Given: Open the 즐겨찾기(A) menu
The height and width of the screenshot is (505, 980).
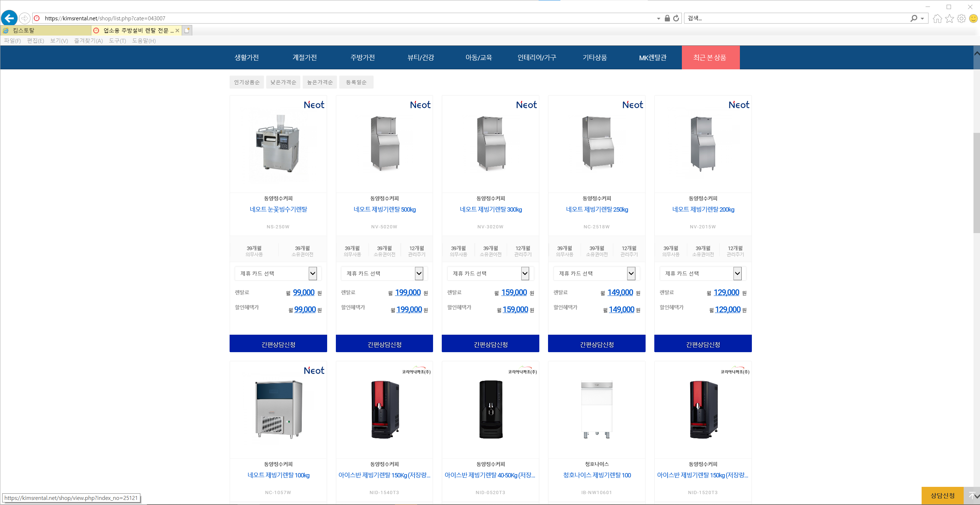Looking at the screenshot, I should (88, 41).
